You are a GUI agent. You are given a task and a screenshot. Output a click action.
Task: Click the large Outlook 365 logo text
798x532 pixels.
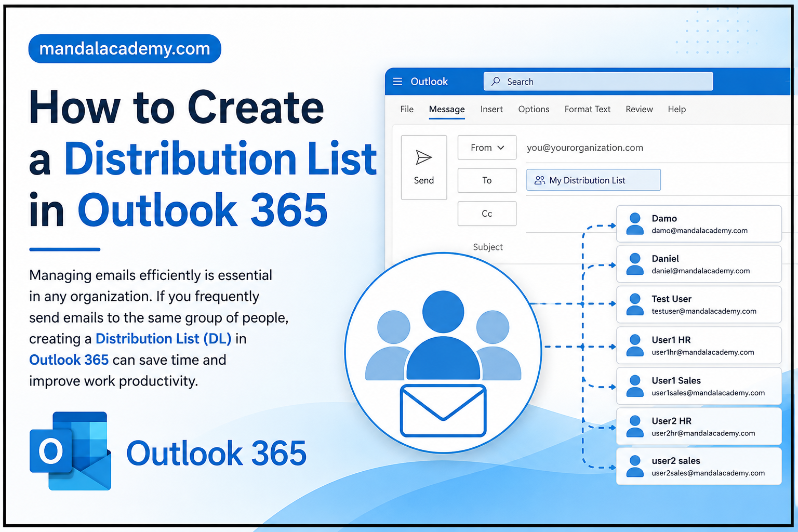coord(217,453)
